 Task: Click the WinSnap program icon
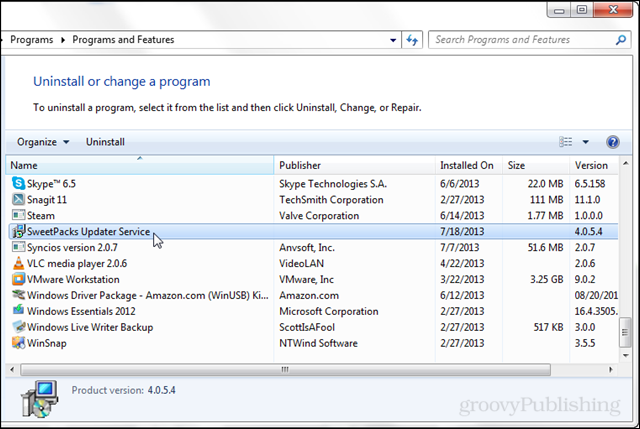18,343
